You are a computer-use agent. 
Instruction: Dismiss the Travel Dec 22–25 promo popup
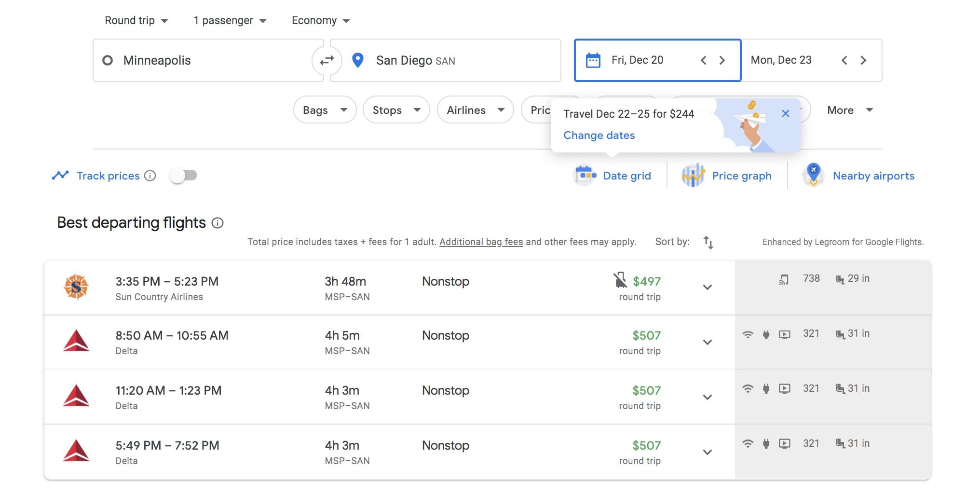786,113
